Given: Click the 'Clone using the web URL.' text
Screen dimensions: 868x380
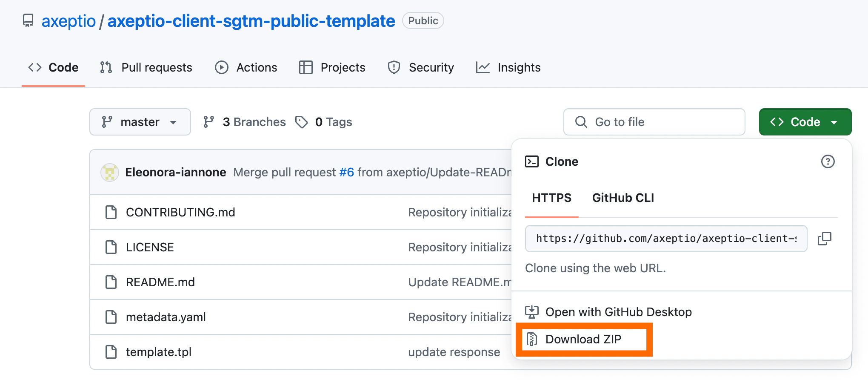Looking at the screenshot, I should pyautogui.click(x=595, y=268).
